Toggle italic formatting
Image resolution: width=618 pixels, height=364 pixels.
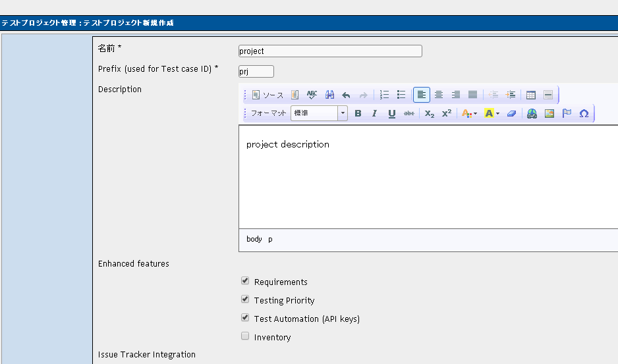[x=374, y=113]
